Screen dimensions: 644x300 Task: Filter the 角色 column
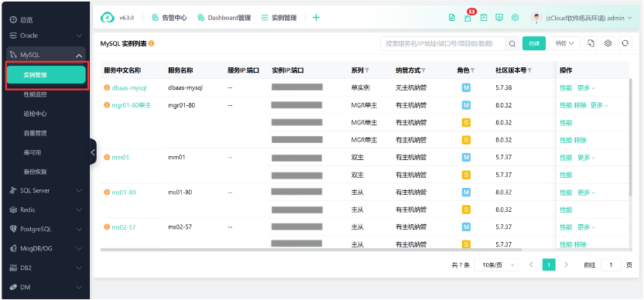(x=472, y=70)
